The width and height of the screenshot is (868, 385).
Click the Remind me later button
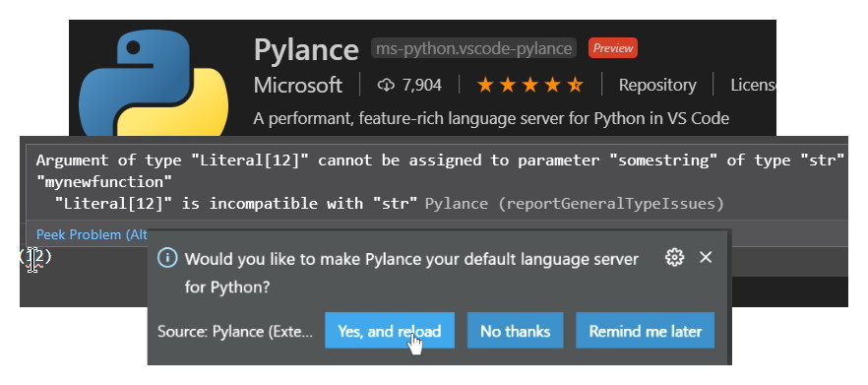(x=645, y=331)
